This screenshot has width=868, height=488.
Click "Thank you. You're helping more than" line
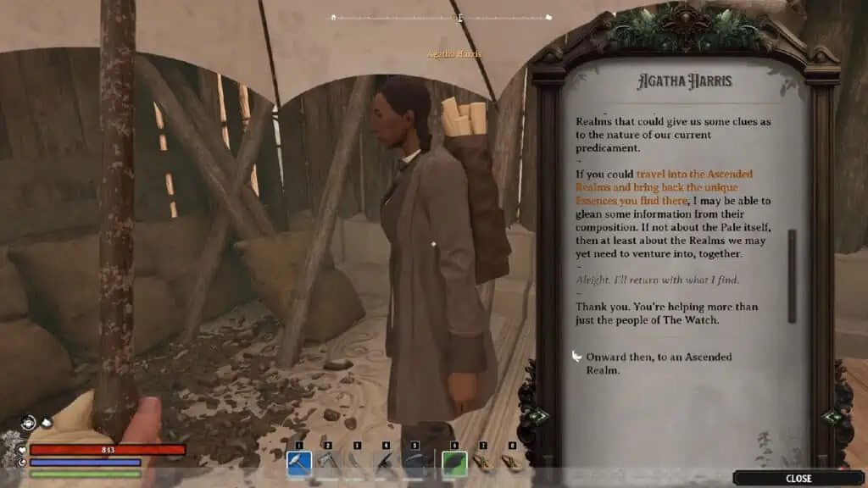(666, 307)
